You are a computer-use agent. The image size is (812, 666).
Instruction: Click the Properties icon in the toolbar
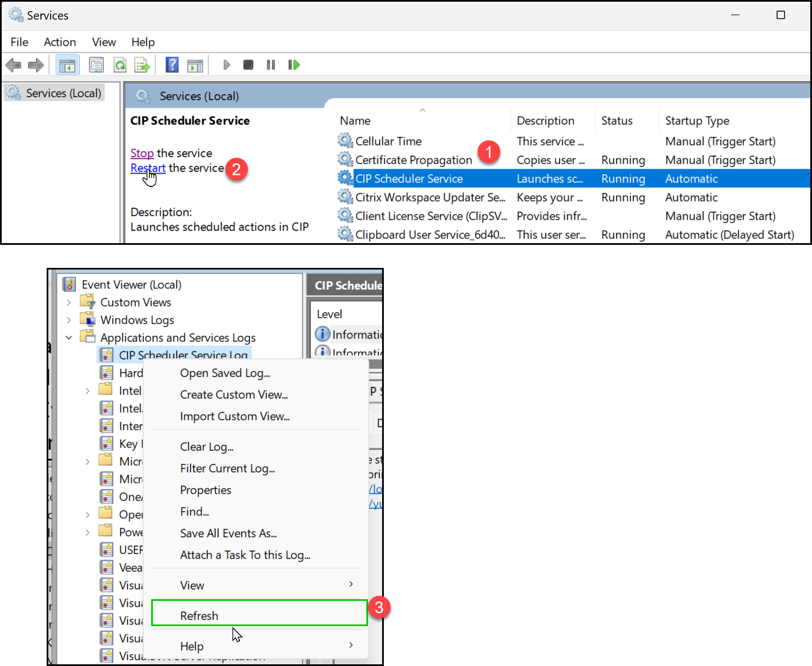point(96,65)
